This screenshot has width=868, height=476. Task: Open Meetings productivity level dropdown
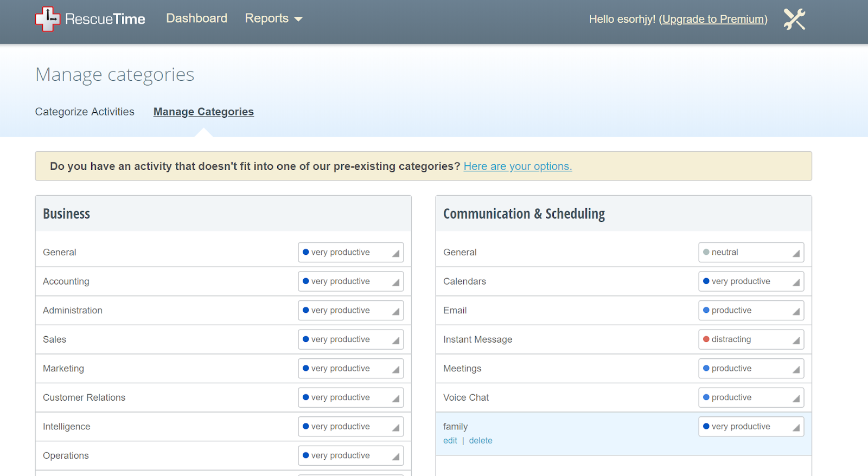[751, 369]
